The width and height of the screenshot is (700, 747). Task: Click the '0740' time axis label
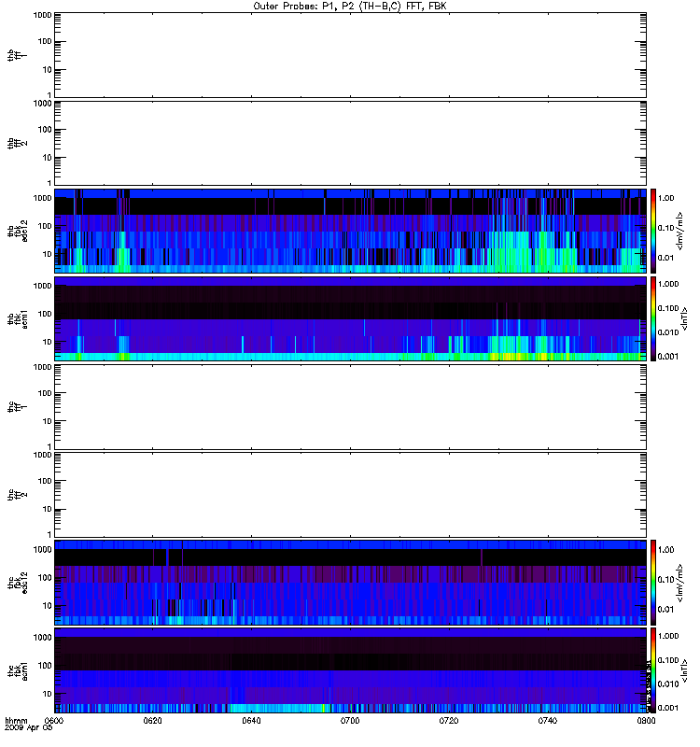click(548, 721)
